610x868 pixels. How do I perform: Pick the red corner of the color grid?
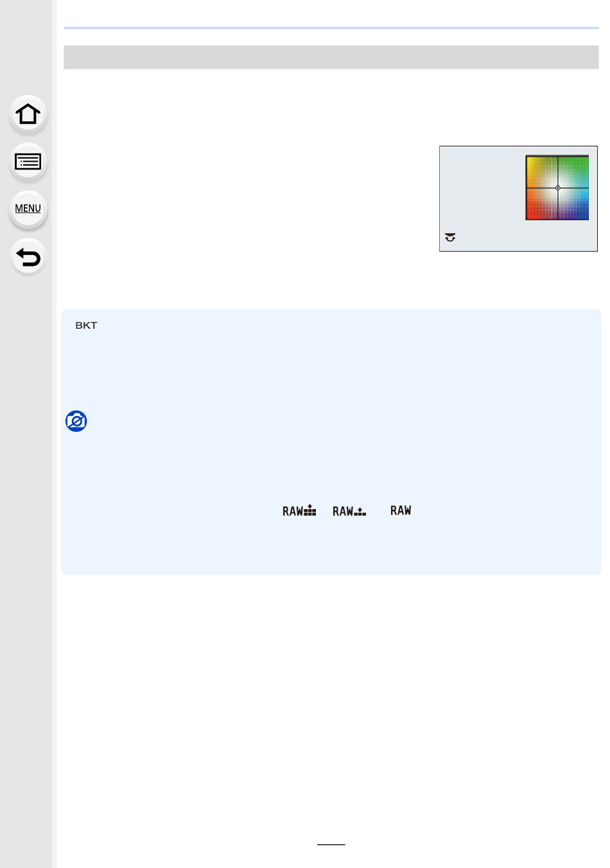534,212
